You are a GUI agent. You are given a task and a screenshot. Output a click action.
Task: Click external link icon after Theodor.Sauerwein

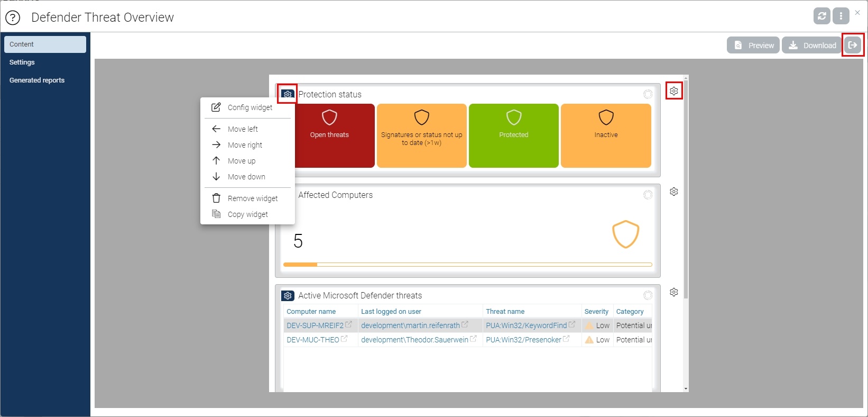[473, 339]
